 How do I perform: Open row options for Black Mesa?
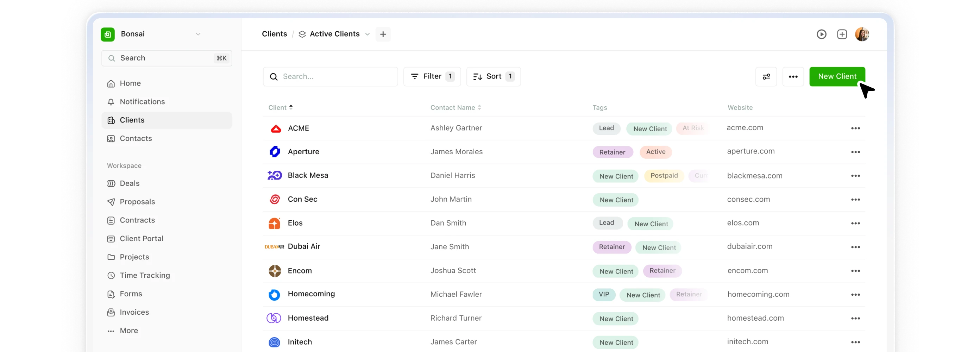856,176
